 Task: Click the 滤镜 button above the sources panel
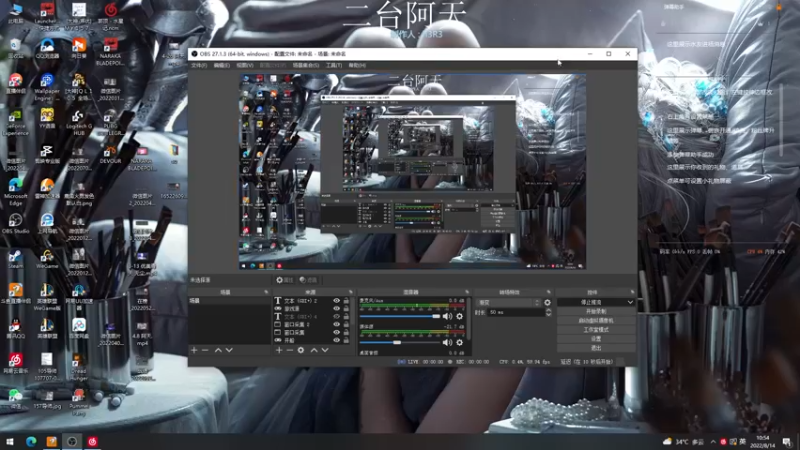(x=308, y=280)
